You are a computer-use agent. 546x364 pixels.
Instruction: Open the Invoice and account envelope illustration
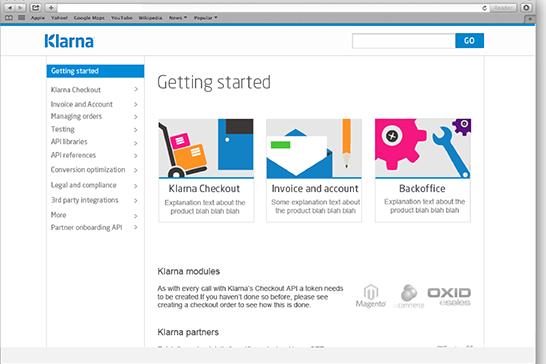click(x=314, y=148)
